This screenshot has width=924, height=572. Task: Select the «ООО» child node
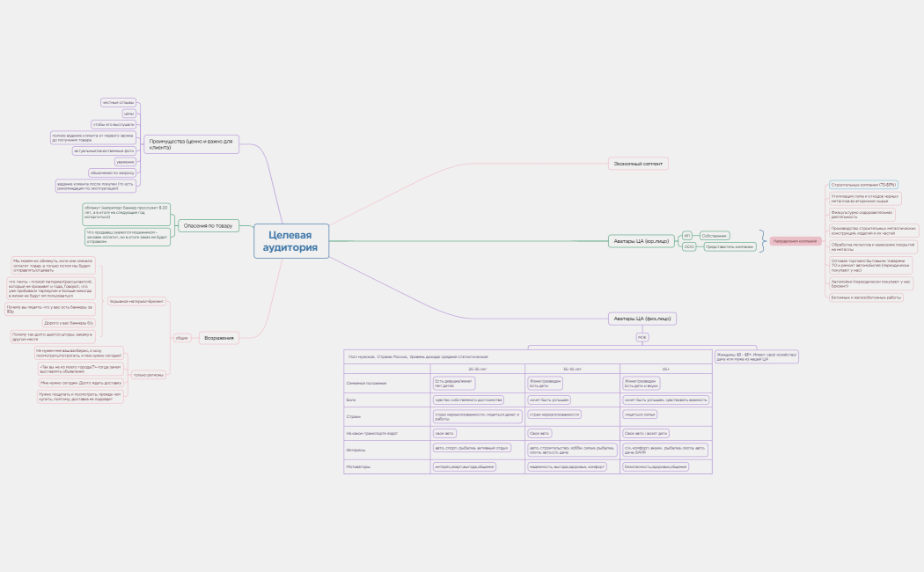click(x=689, y=247)
